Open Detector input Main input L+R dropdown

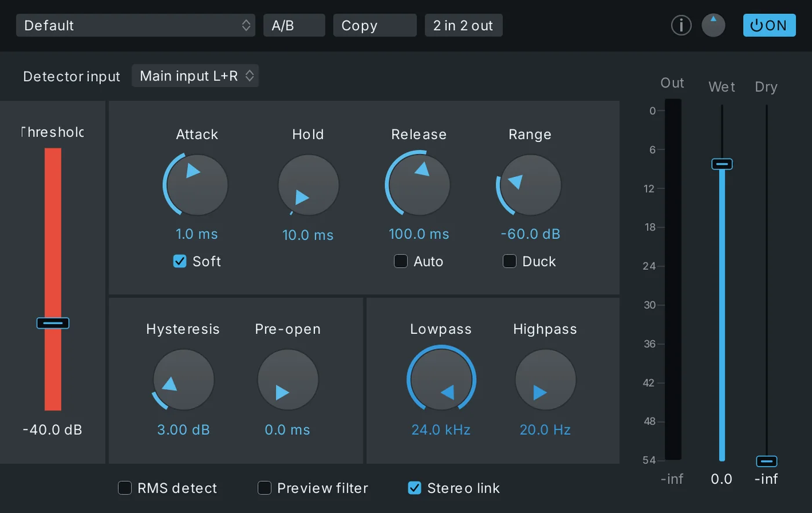pyautogui.click(x=195, y=76)
